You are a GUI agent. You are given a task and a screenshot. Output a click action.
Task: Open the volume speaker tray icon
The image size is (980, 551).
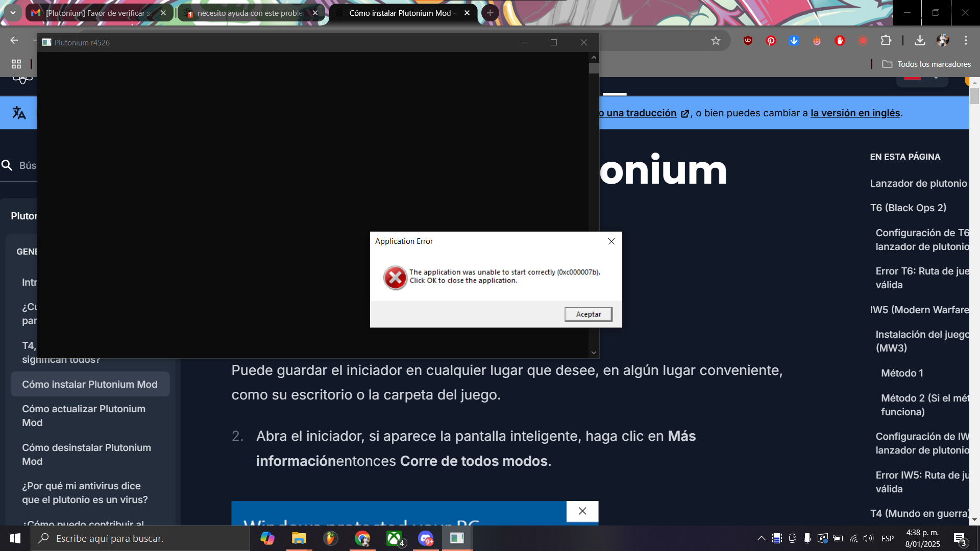tap(868, 538)
